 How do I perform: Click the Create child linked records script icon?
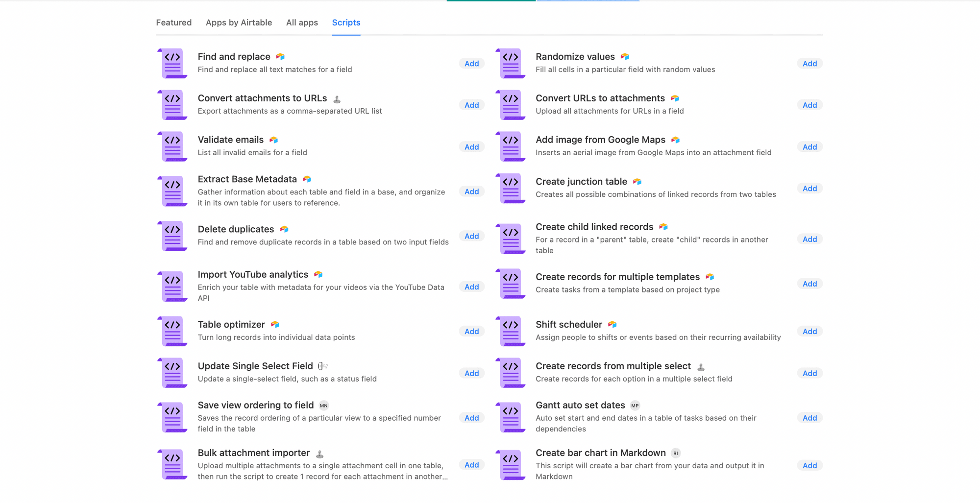(x=511, y=239)
